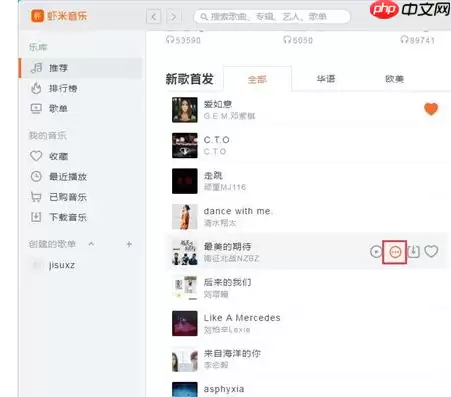
Task: Download the song 最美的期待
Action: (414, 251)
